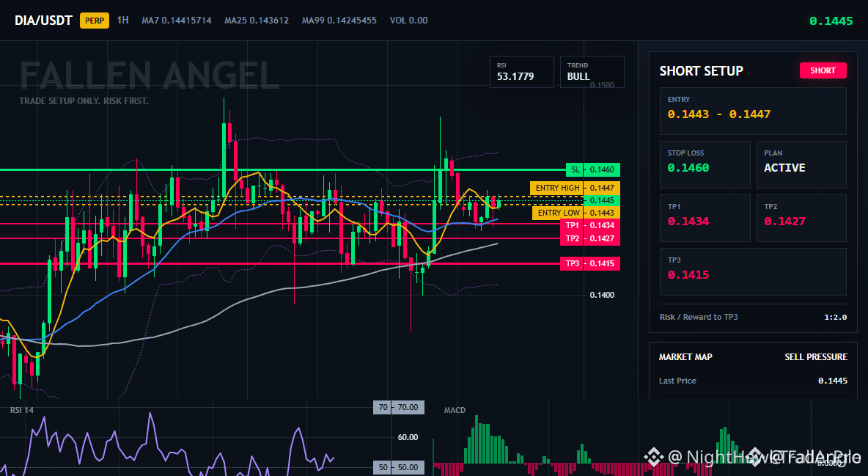Click the Last Price 0.1445 value
The height and width of the screenshot is (476, 868).
point(833,381)
